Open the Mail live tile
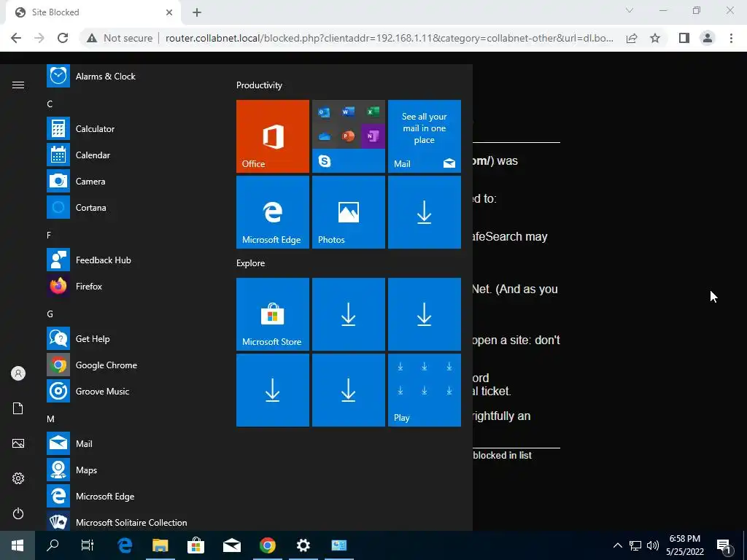747x560 pixels. [425, 136]
